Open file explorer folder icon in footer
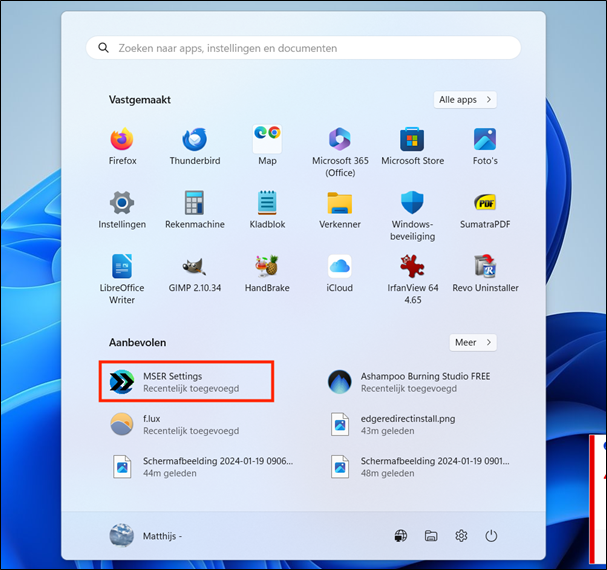Screen dimensions: 607x570 coord(430,536)
